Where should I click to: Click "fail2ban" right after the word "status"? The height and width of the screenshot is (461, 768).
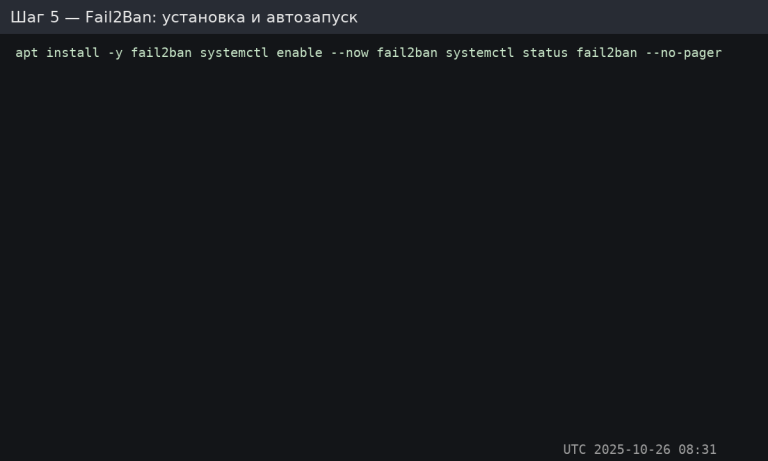[x=607, y=53]
